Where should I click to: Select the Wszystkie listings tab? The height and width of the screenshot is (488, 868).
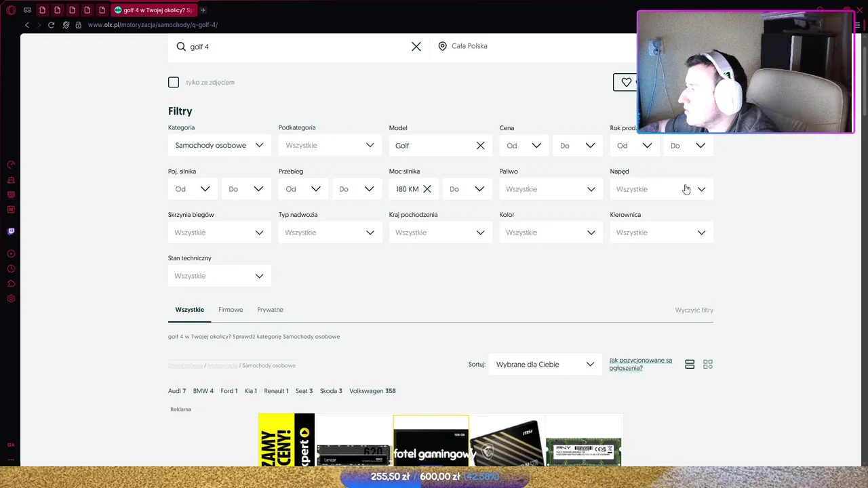(x=189, y=310)
